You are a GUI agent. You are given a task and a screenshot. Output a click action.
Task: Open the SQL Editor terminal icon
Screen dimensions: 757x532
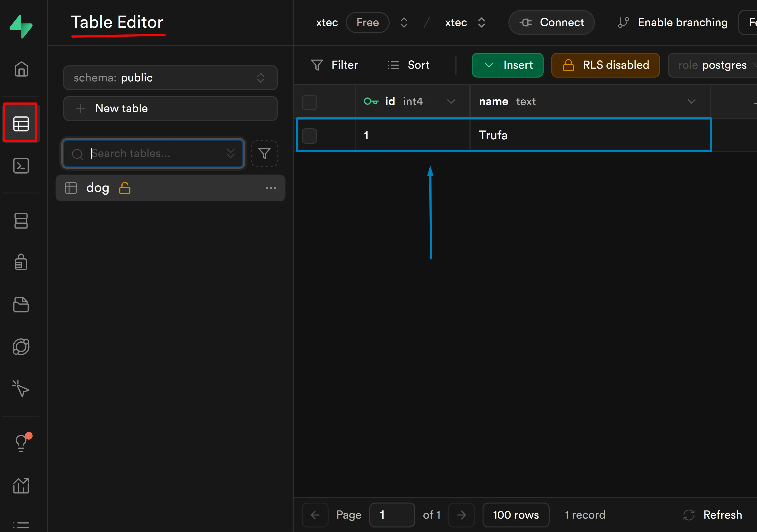21,166
